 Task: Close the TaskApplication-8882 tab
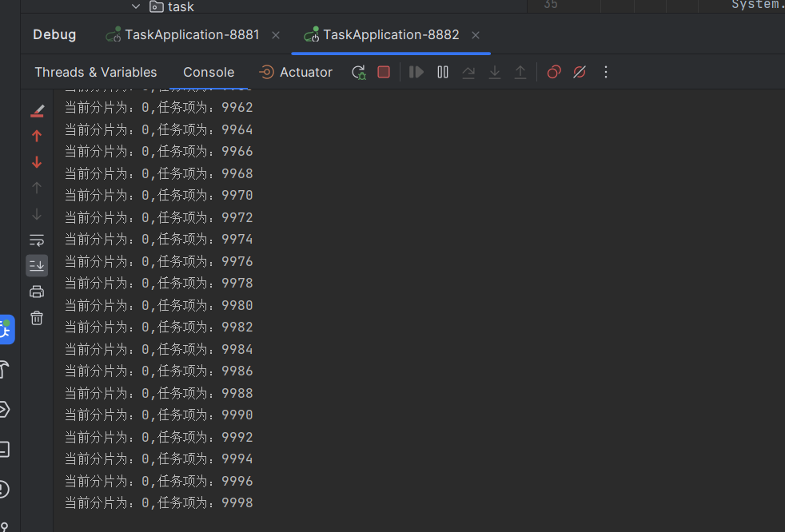coord(476,34)
